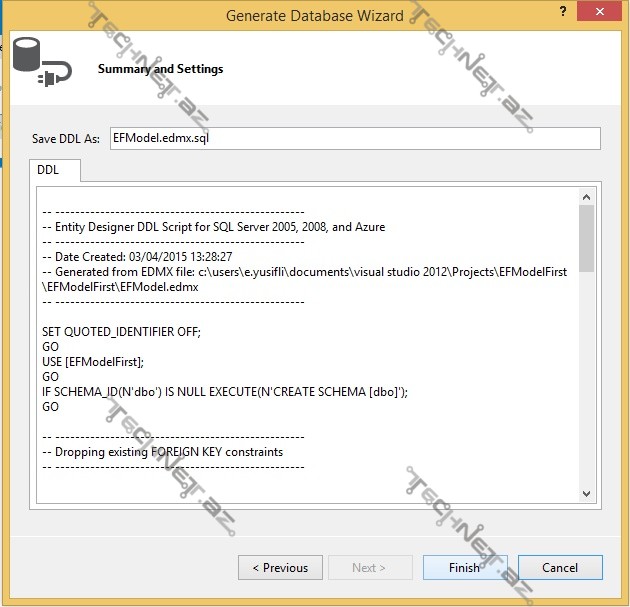
Task: Go back with the Previous button
Action: (x=280, y=567)
